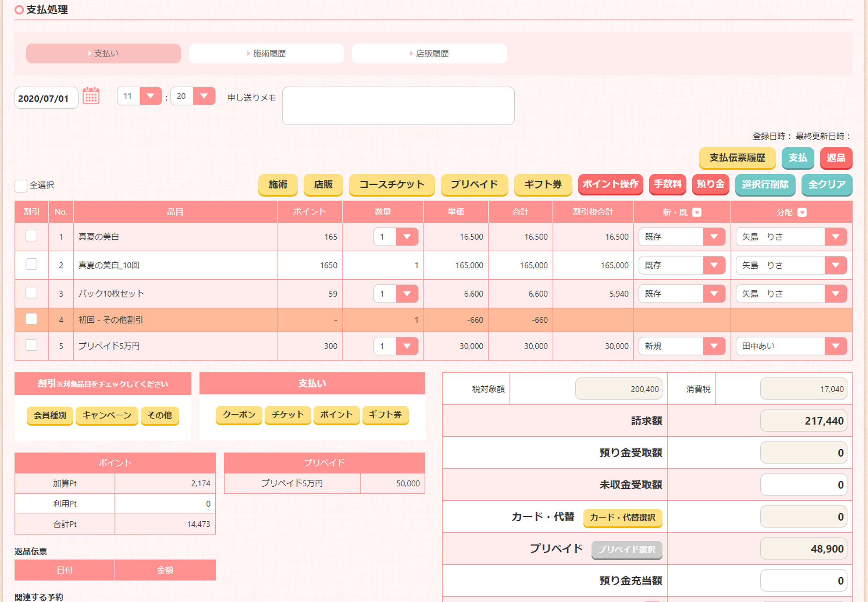Click the 品目 column header

(x=175, y=212)
